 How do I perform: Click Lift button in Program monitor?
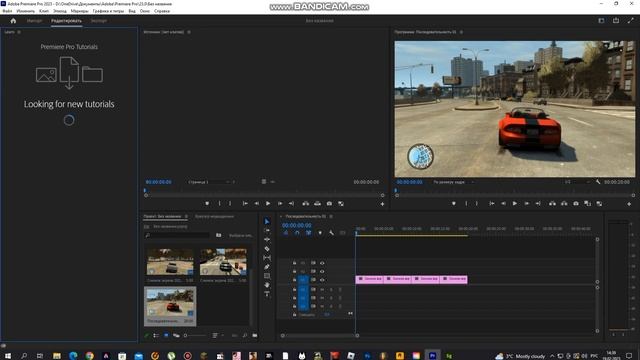point(552,203)
